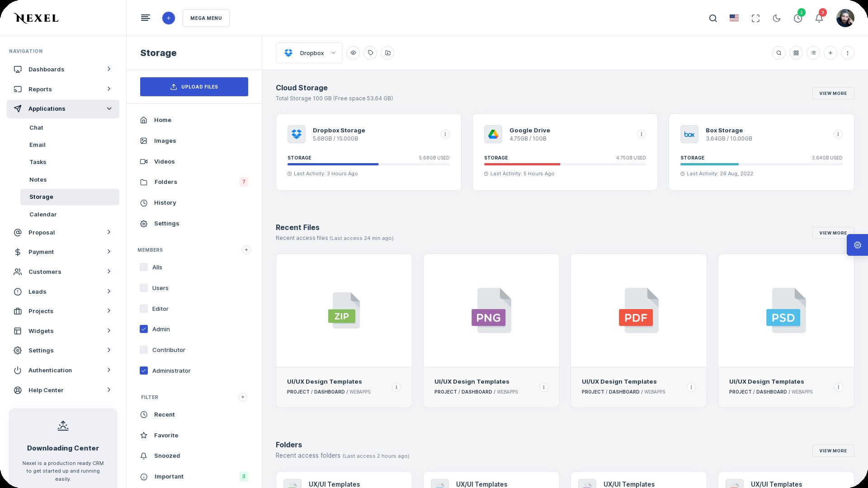Viewport: 868px width, 488px height.
Task: Switch to grid view icon
Action: point(796,53)
